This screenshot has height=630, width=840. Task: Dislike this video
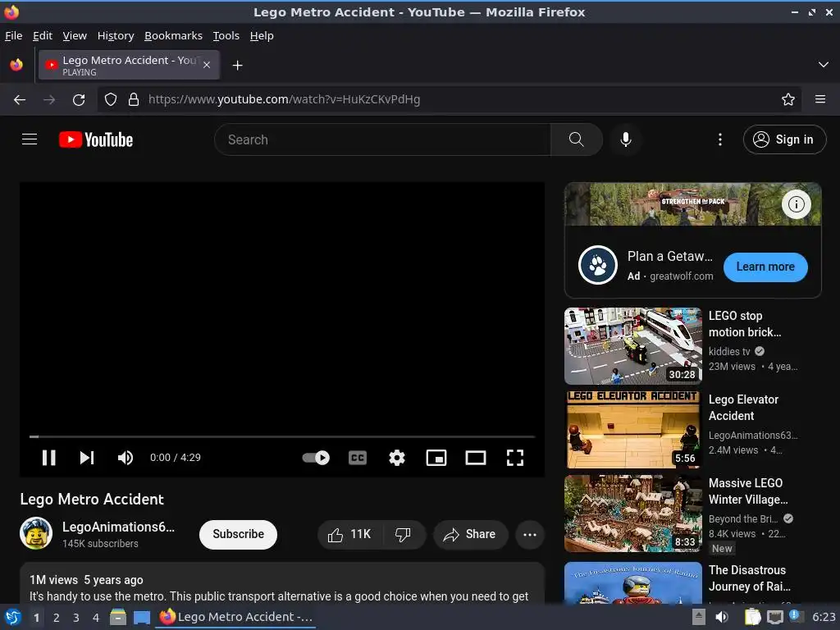[404, 534]
